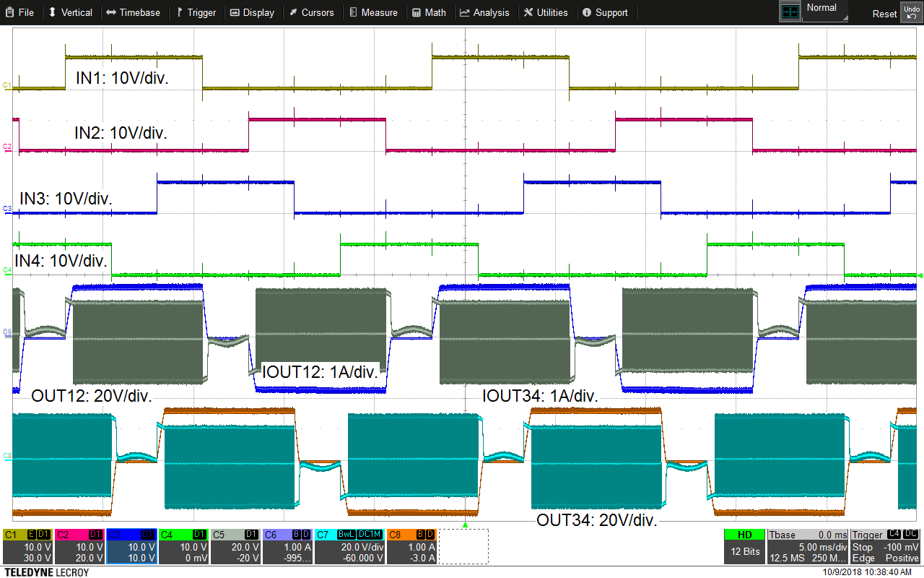
Task: Open the Timebase menu
Action: point(132,12)
